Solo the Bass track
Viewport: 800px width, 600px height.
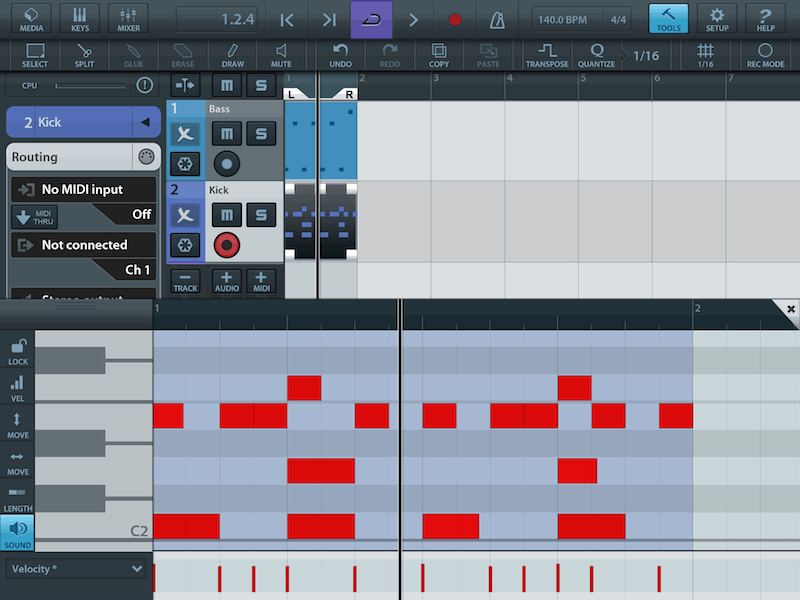pos(261,134)
